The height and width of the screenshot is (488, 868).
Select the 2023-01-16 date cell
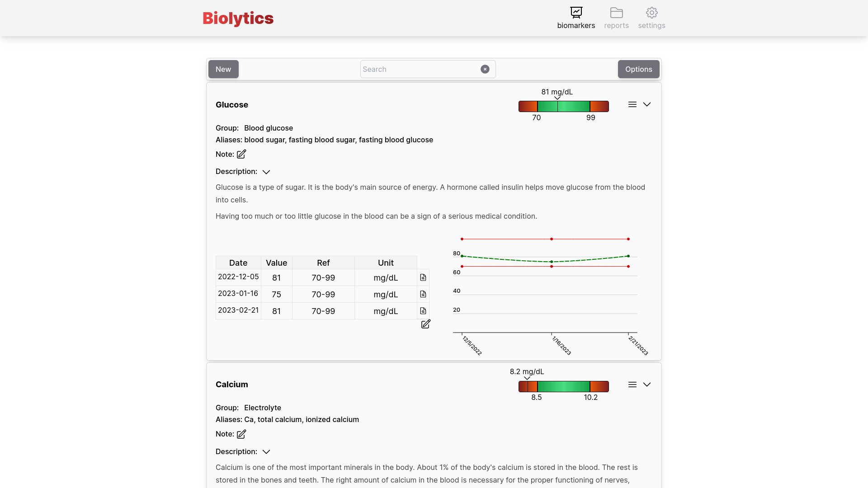[x=238, y=294]
